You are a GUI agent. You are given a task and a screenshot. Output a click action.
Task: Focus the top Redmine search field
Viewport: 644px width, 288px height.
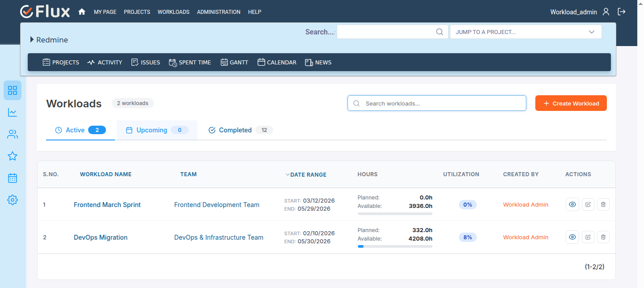392,32
